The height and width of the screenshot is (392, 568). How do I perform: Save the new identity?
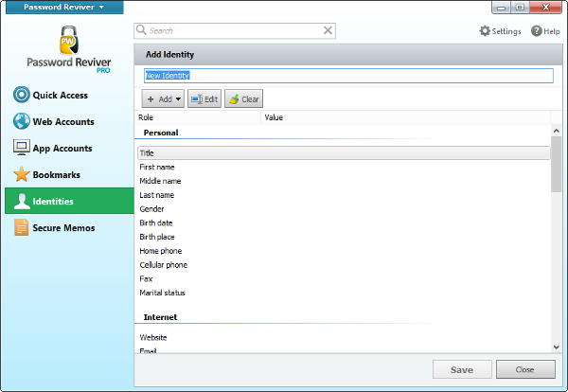click(x=462, y=369)
